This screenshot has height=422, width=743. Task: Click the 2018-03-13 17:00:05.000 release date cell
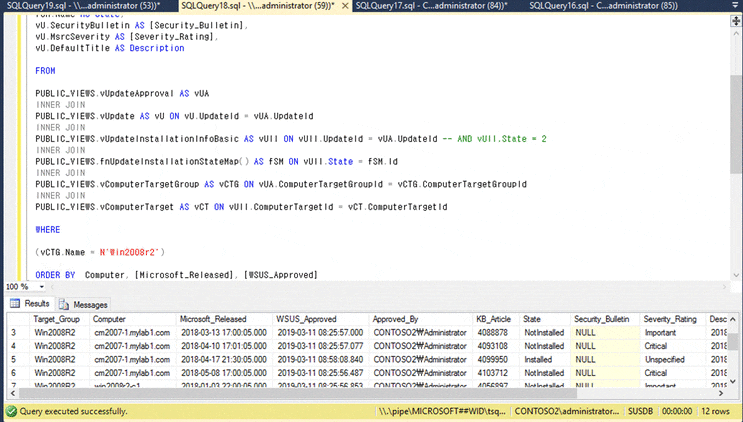pyautogui.click(x=225, y=332)
